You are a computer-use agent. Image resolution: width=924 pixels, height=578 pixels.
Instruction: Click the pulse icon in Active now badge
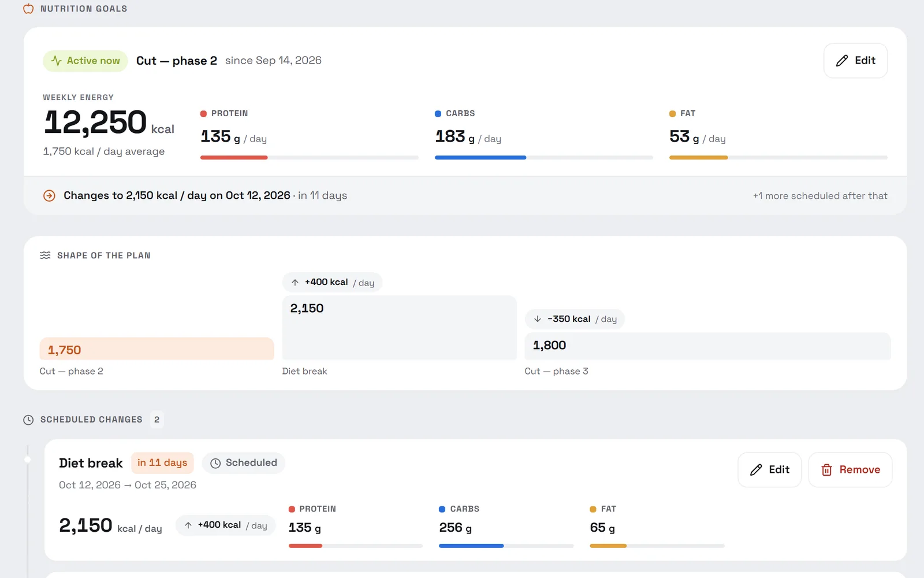(x=57, y=61)
